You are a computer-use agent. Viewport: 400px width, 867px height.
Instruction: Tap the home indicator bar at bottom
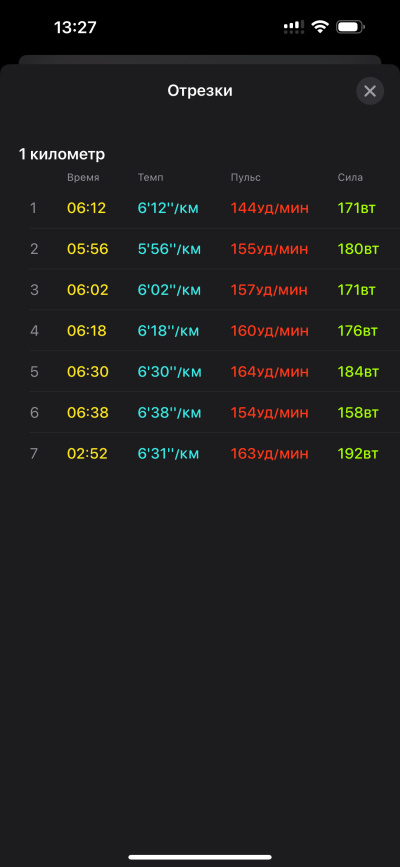pyautogui.click(x=200, y=857)
